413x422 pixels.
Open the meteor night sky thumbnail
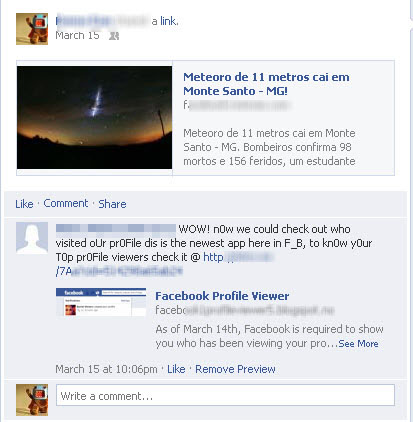point(95,117)
